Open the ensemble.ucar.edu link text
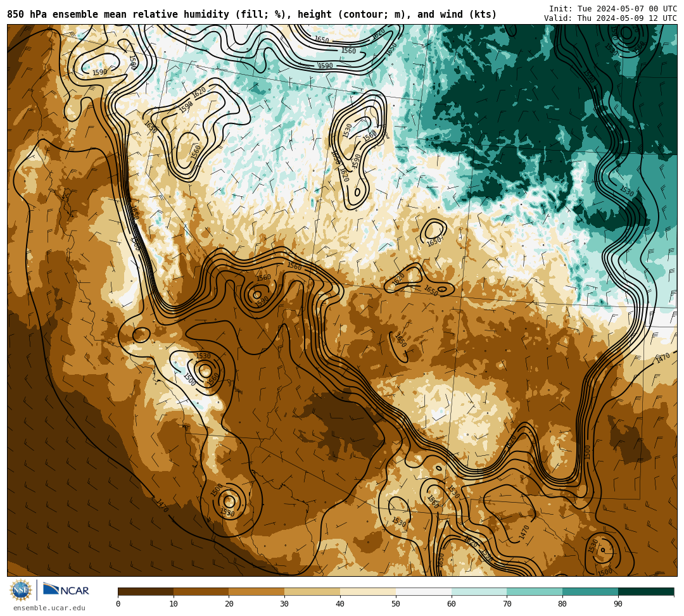The width and height of the screenshot is (684, 616). [x=49, y=608]
